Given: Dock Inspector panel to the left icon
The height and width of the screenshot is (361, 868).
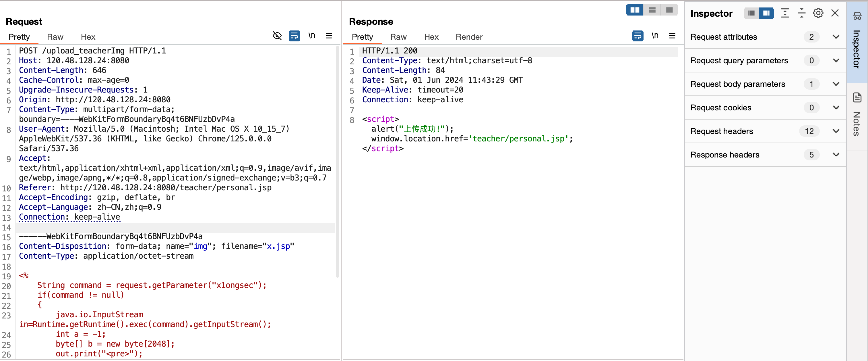Looking at the screenshot, I should click(x=751, y=13).
